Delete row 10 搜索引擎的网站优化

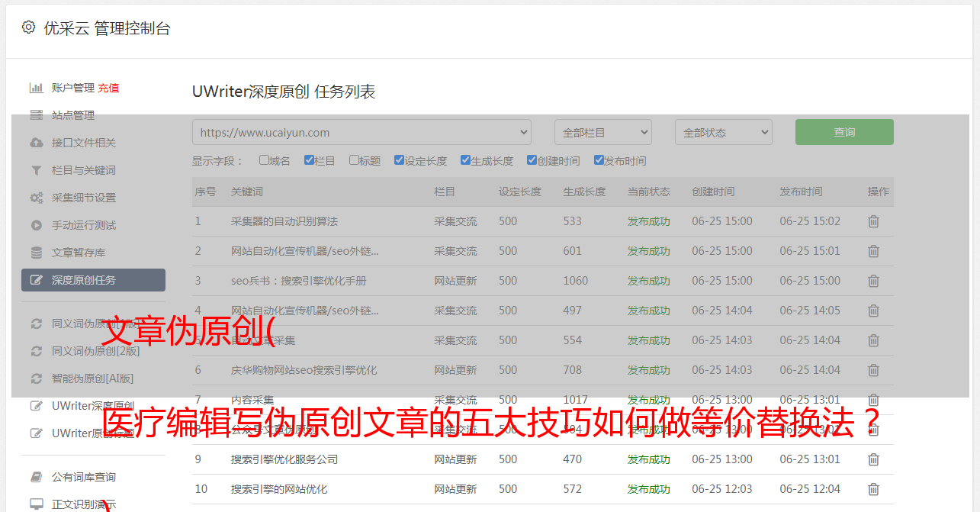click(x=874, y=489)
